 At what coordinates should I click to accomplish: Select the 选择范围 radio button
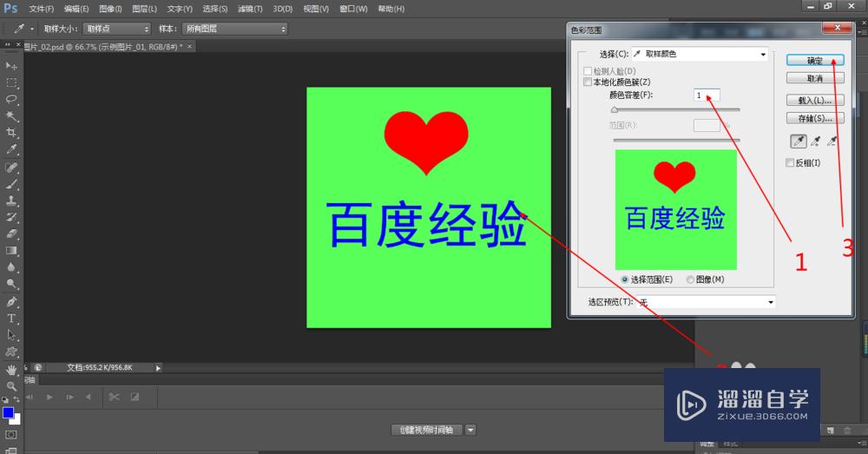624,280
